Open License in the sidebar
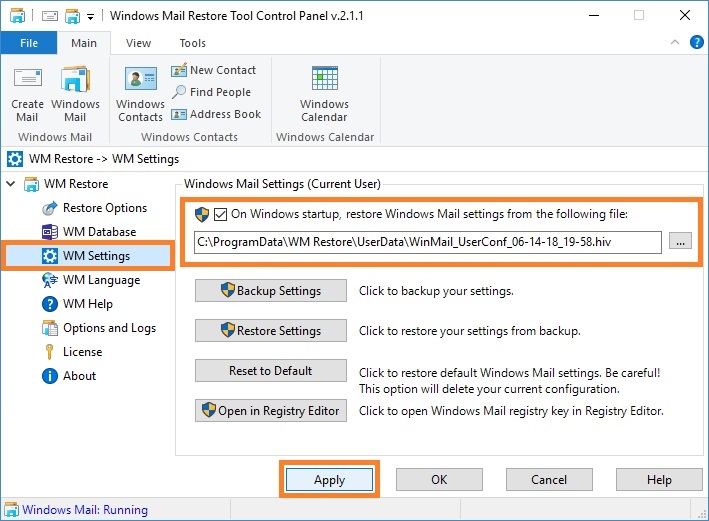This screenshot has height=521, width=709. (x=72, y=352)
